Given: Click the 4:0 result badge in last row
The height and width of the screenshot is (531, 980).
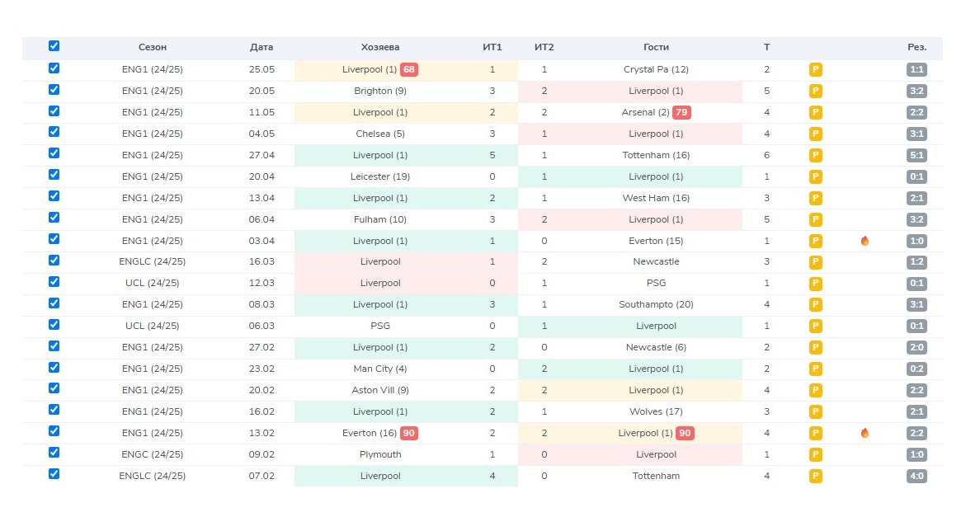Looking at the screenshot, I should point(916,476).
